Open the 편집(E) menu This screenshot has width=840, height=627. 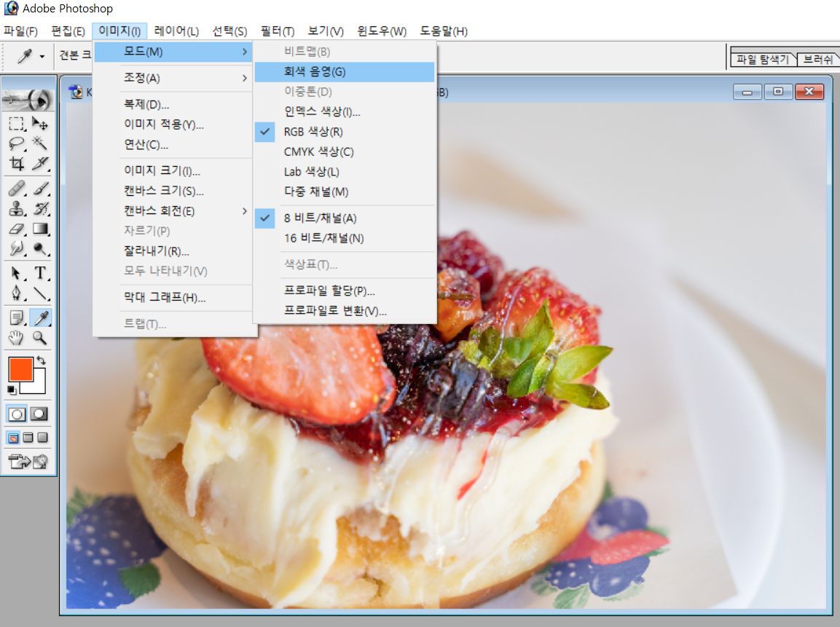pyautogui.click(x=68, y=31)
